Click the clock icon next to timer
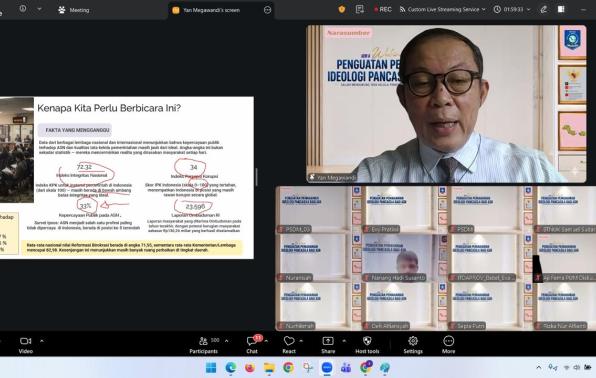This screenshot has height=378, width=596. point(497,10)
